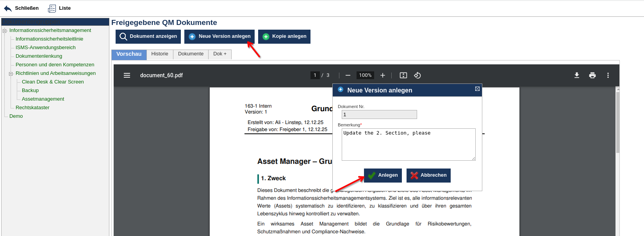The width and height of the screenshot is (644, 236).
Task: Print the PDF document
Action: 592,75
